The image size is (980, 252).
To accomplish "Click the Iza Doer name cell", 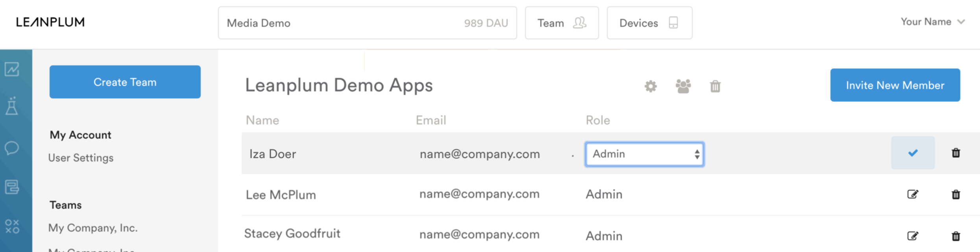I will pos(272,154).
